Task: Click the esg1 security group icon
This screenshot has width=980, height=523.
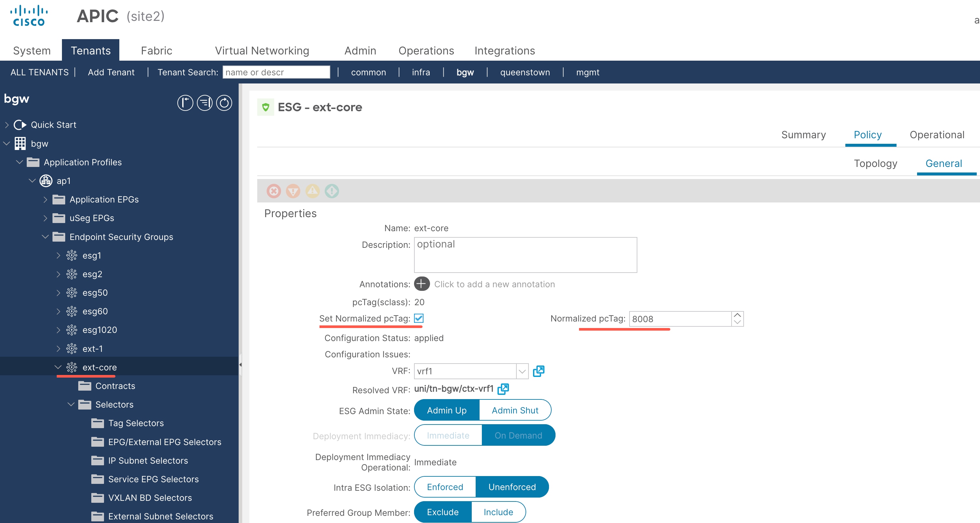Action: tap(71, 255)
